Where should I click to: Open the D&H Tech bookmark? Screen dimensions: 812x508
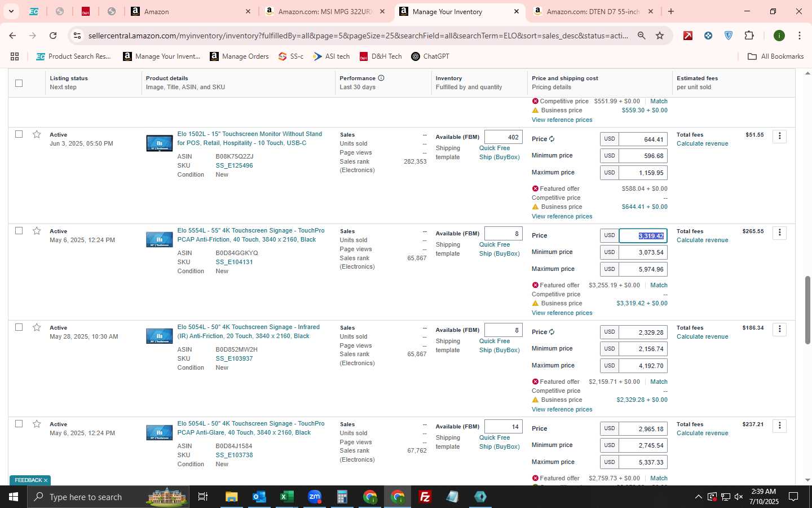[x=381, y=56]
